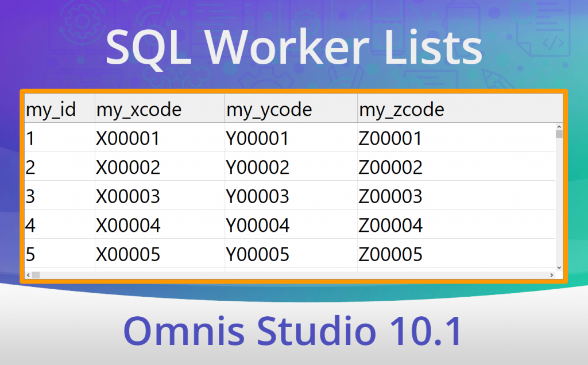
Task: Select cell Z00002
Action: tap(457, 166)
